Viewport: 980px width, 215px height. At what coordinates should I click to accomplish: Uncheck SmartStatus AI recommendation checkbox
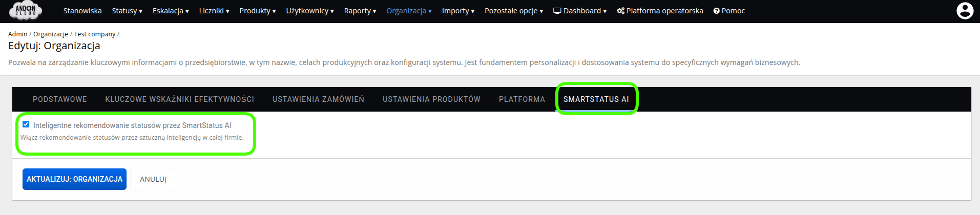(x=26, y=124)
